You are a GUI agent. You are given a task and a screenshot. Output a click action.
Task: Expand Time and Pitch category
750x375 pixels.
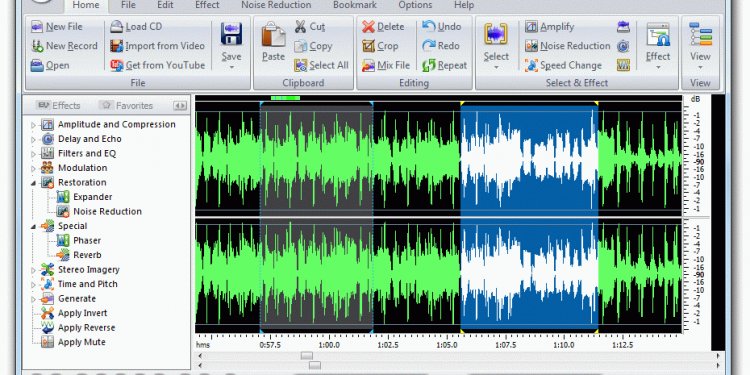pos(33,285)
